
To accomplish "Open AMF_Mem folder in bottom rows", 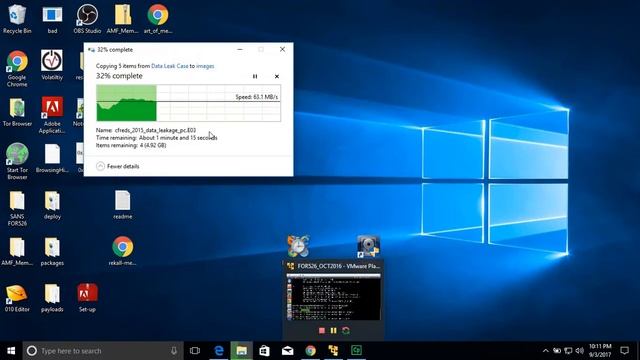I will (17, 251).
